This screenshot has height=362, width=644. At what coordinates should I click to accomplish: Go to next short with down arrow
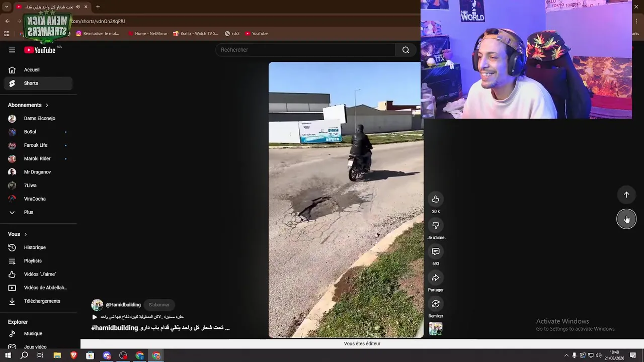(x=626, y=219)
